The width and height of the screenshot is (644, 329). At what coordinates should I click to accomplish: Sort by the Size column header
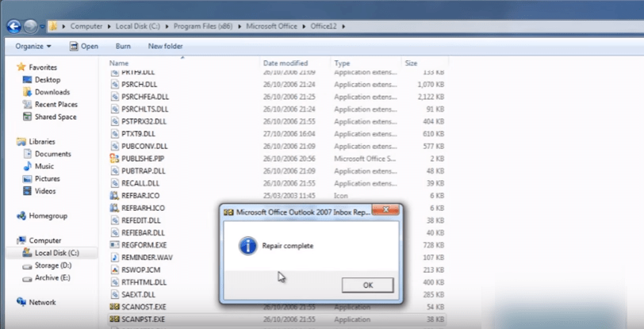pyautogui.click(x=411, y=63)
